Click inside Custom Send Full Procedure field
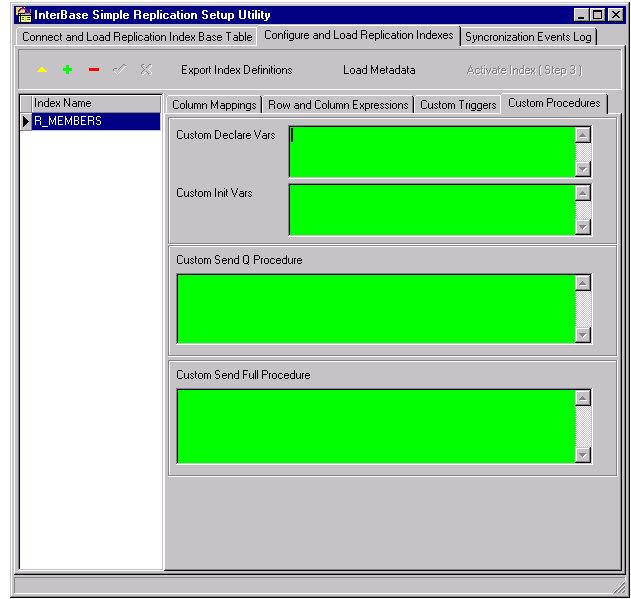Screen dimensions: 631x599 pos(376,426)
